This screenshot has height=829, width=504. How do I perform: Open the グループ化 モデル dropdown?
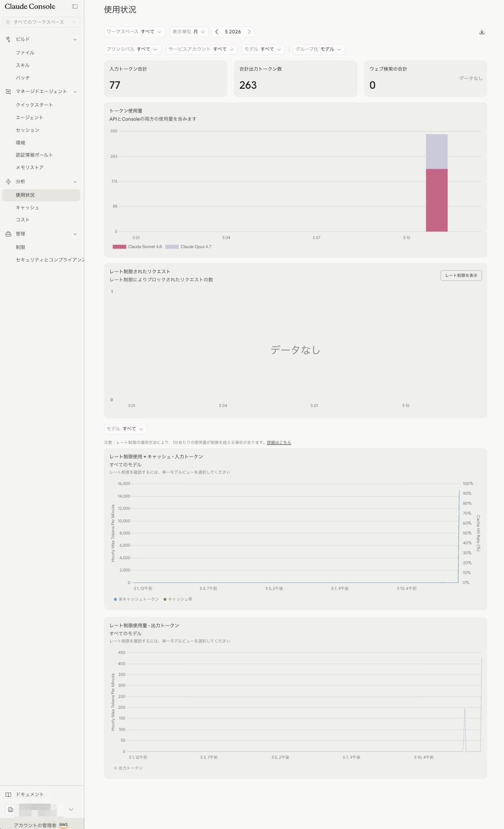pyautogui.click(x=319, y=49)
